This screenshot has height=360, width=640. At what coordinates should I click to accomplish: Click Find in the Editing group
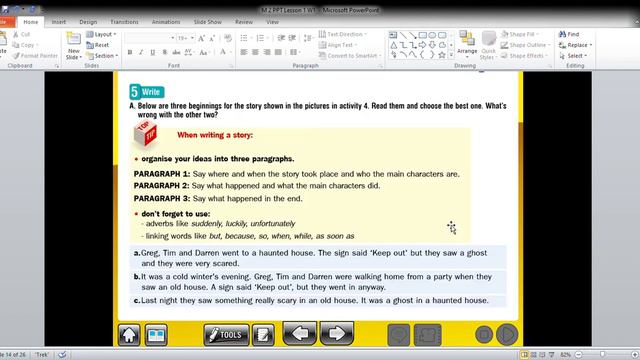[569, 34]
